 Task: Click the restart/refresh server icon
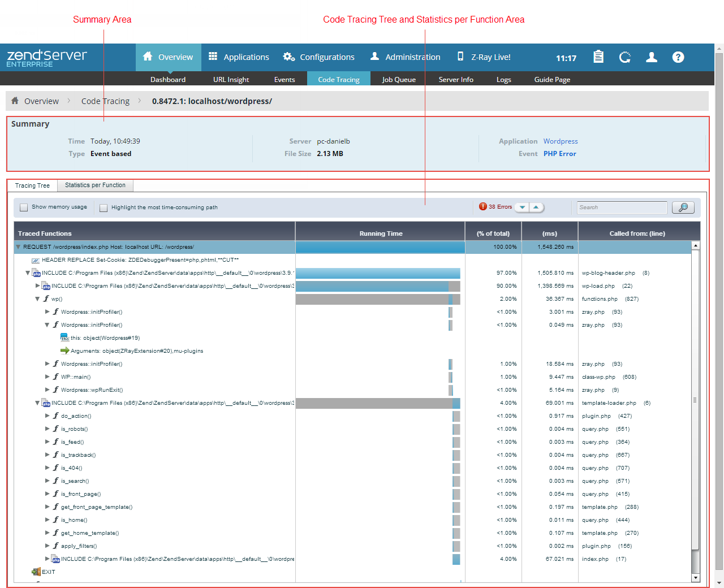click(x=624, y=57)
